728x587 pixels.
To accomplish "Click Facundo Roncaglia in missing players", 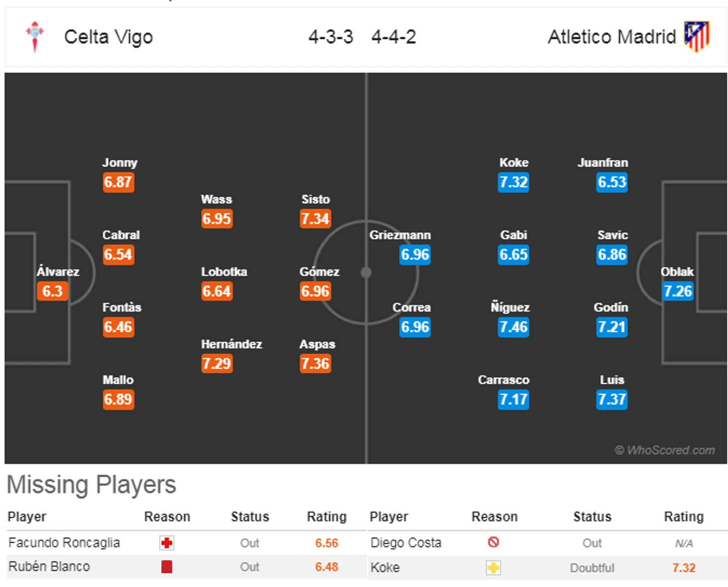I will pos(64,543).
